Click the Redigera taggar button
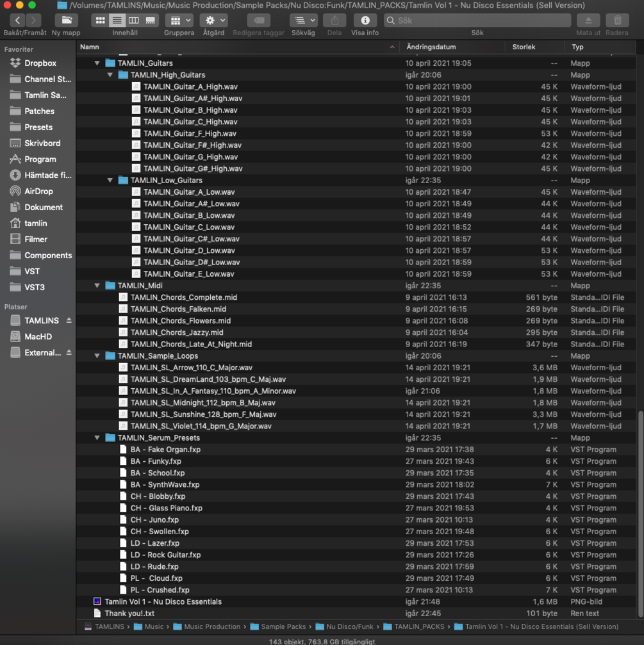Image resolution: width=644 pixels, height=645 pixels. pyautogui.click(x=258, y=20)
